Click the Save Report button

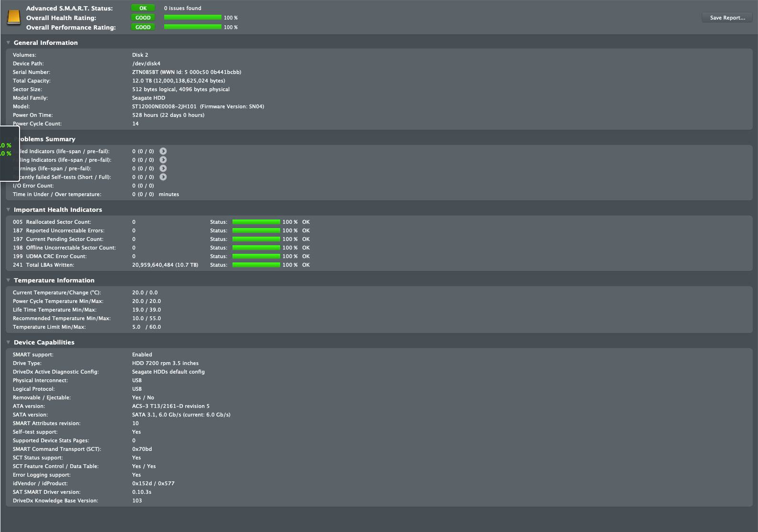pyautogui.click(x=727, y=18)
